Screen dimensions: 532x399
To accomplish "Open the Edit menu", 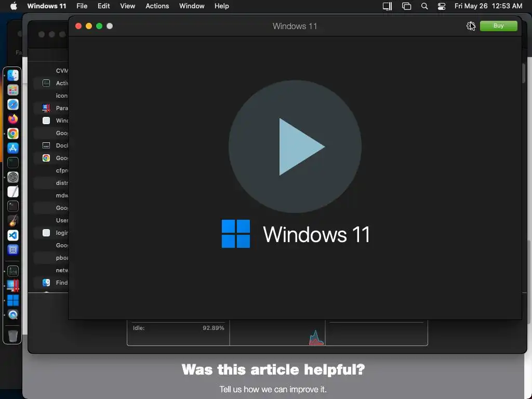I will [x=103, y=6].
